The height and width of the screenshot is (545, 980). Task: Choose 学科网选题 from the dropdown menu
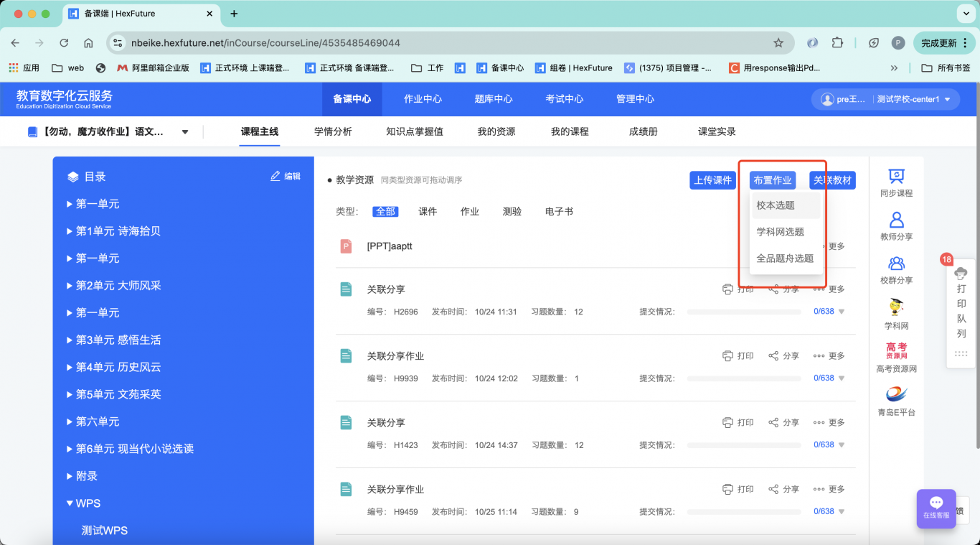coord(786,232)
